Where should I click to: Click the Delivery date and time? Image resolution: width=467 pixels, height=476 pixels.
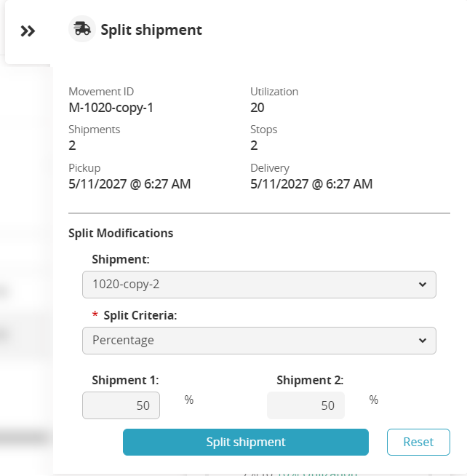pos(311,184)
